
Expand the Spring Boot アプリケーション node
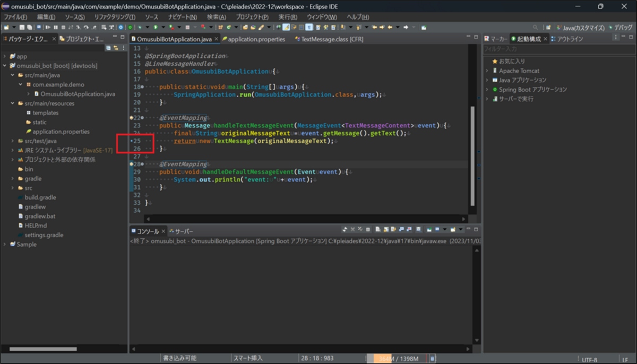click(x=487, y=90)
